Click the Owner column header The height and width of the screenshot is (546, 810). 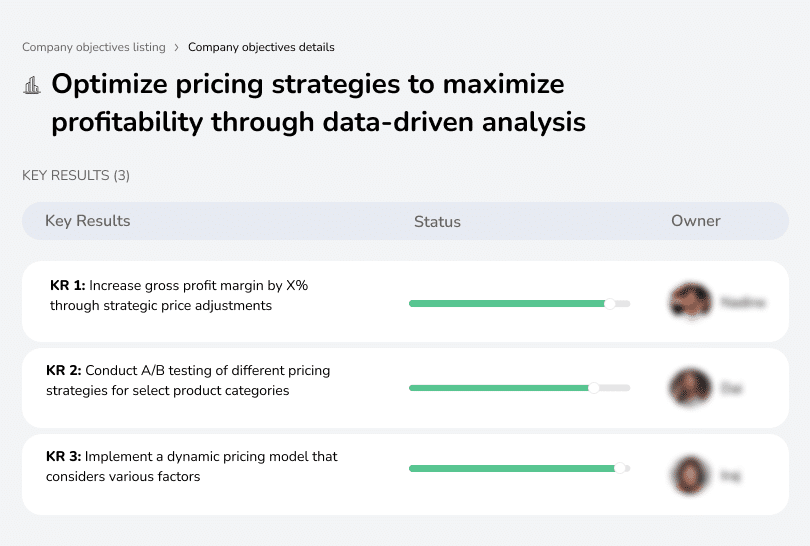tap(696, 221)
